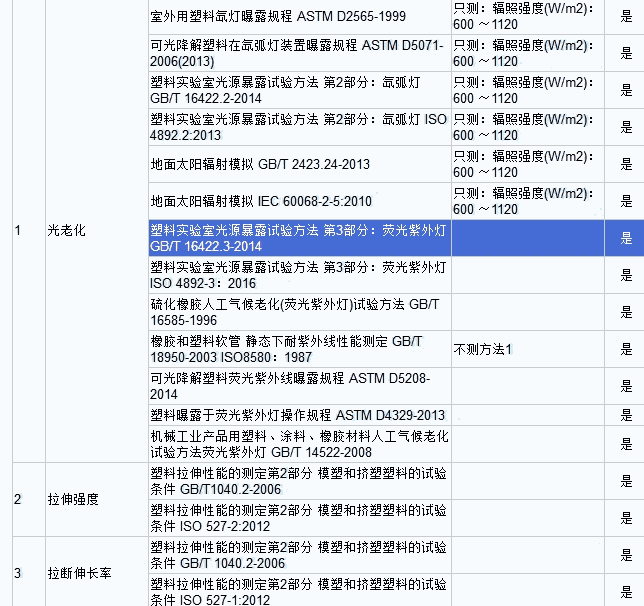
Task: Select the ISO 4892.2:2013 standard row
Action: click(x=298, y=127)
